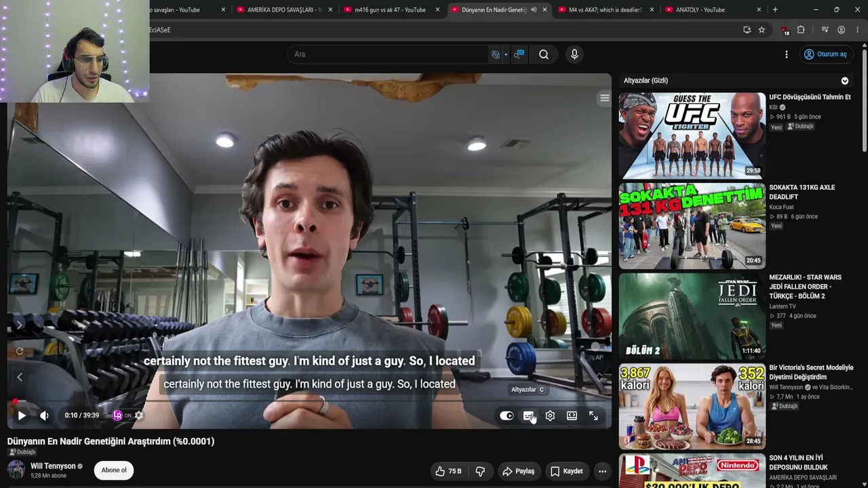The width and height of the screenshot is (868, 488).
Task: Open the Jedi Fallen Order video thumbnail
Action: click(x=692, y=315)
